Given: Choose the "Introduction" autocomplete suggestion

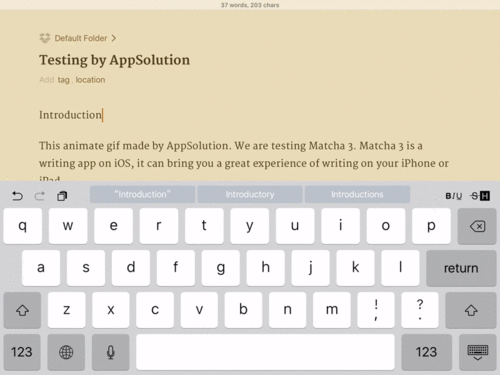Looking at the screenshot, I should [x=142, y=194].
